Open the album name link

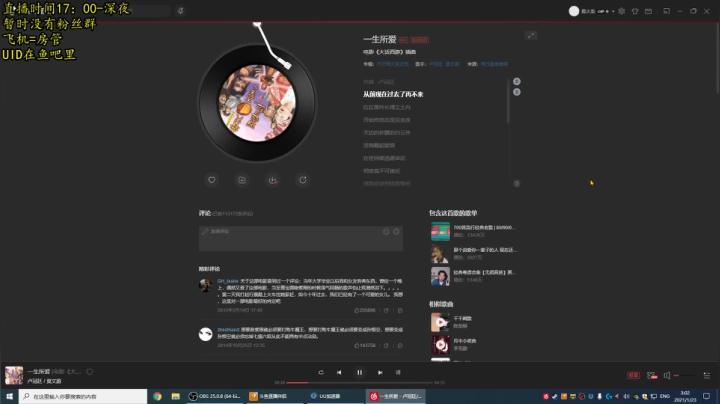click(393, 64)
